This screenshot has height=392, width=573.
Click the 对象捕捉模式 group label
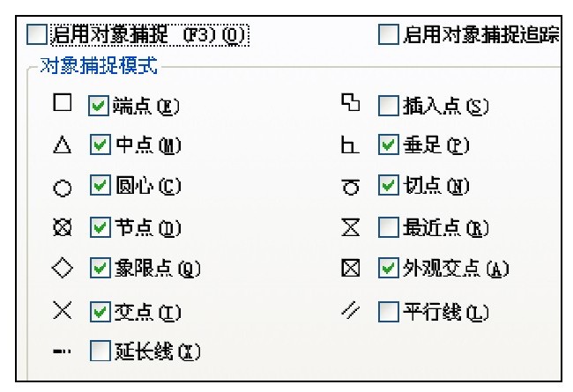[99, 67]
